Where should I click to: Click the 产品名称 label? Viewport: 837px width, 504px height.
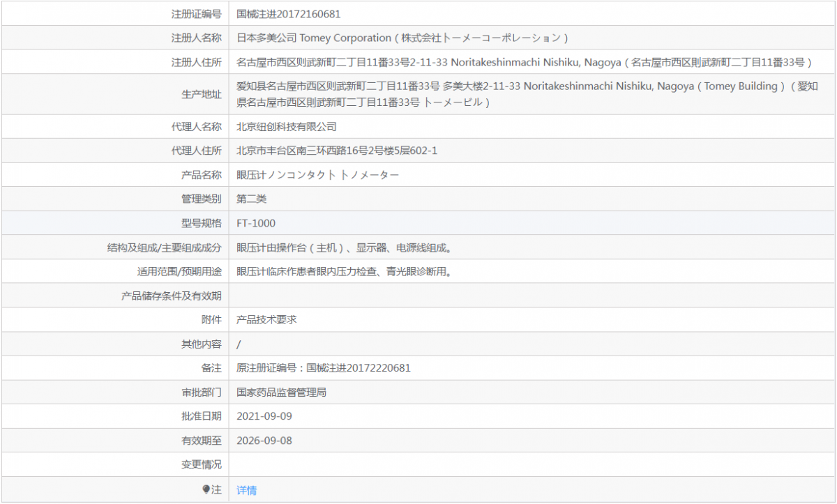(x=202, y=174)
